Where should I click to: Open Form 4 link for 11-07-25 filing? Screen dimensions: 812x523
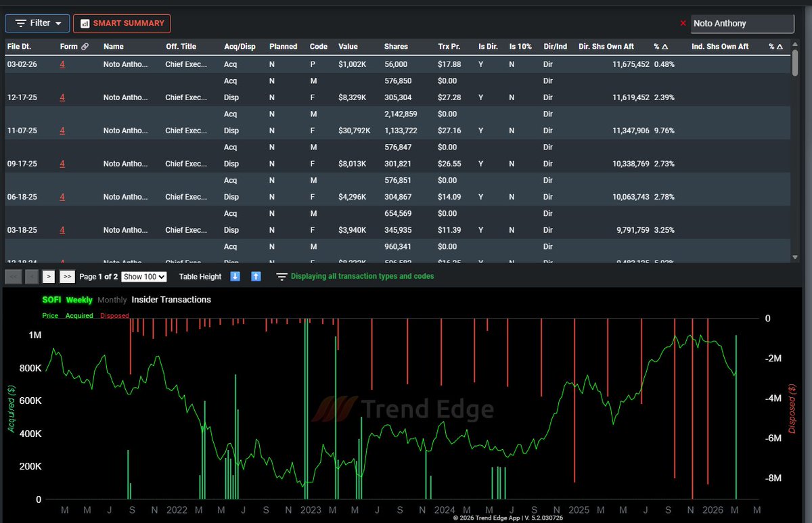point(62,131)
